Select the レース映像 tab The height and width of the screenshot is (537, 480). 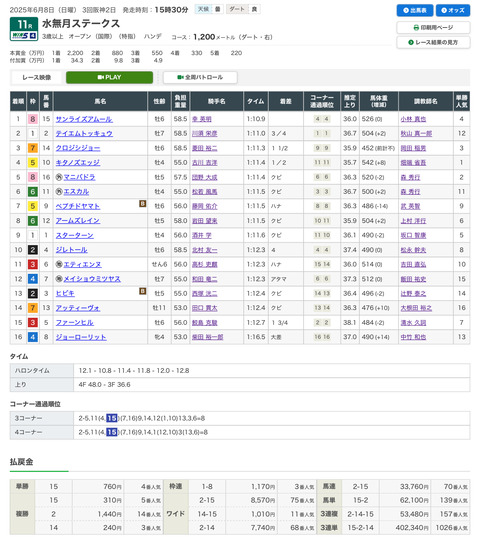37,77
